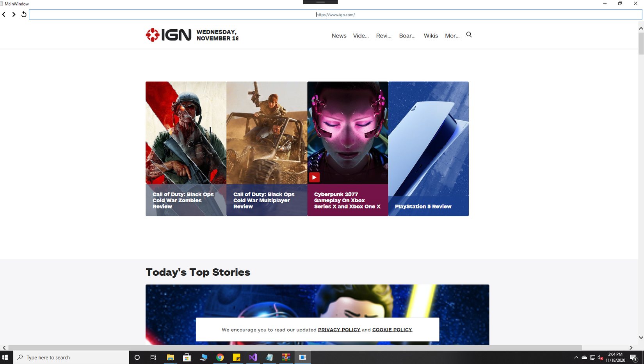Click the horizontal scrollbar left arrow
This screenshot has width=644, height=364.
click(4, 348)
